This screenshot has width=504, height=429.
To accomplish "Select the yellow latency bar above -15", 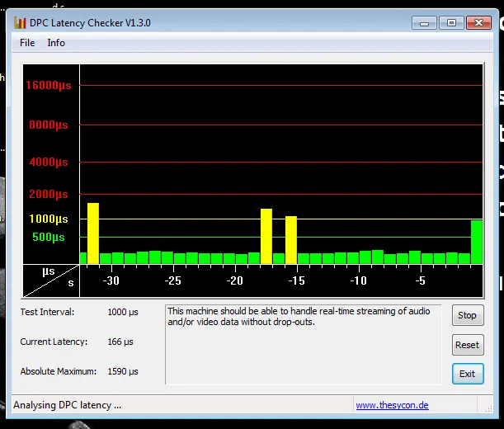I will pos(291,240).
